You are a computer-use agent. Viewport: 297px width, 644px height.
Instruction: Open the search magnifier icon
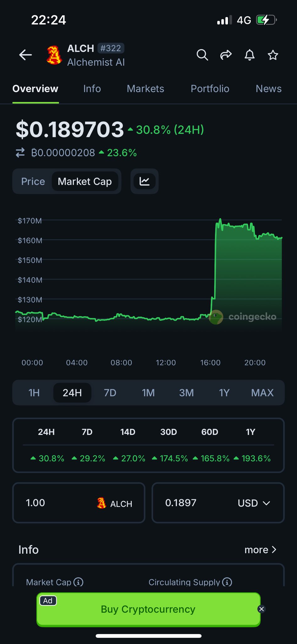(x=202, y=55)
